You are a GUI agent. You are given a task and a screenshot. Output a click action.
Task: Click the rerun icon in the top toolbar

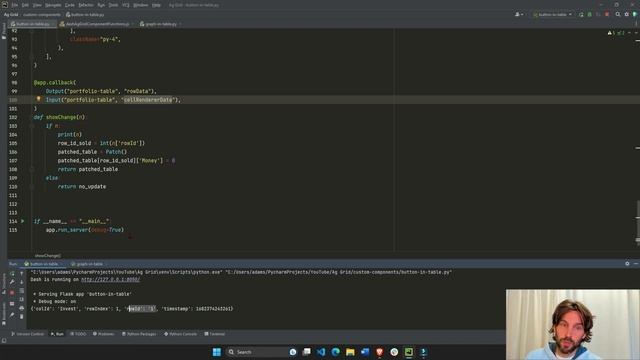tap(581, 14)
